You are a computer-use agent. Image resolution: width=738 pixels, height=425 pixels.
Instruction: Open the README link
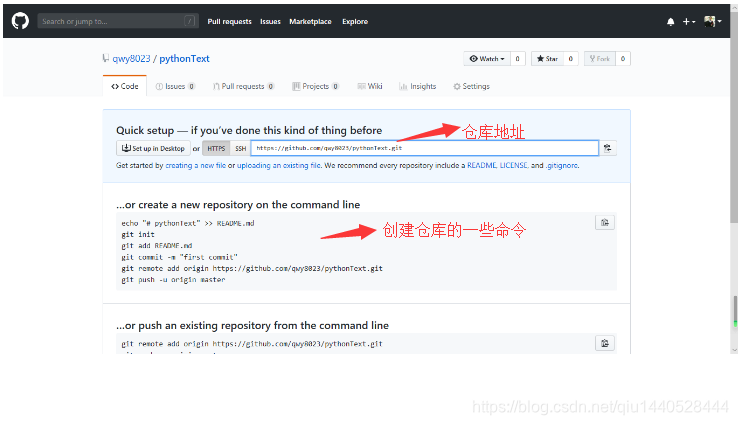[481, 166]
